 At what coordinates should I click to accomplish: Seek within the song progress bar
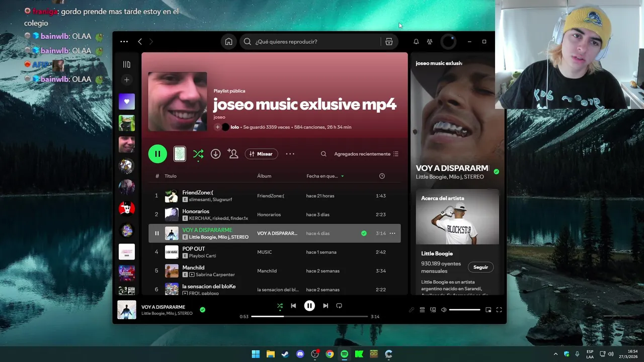click(x=309, y=317)
